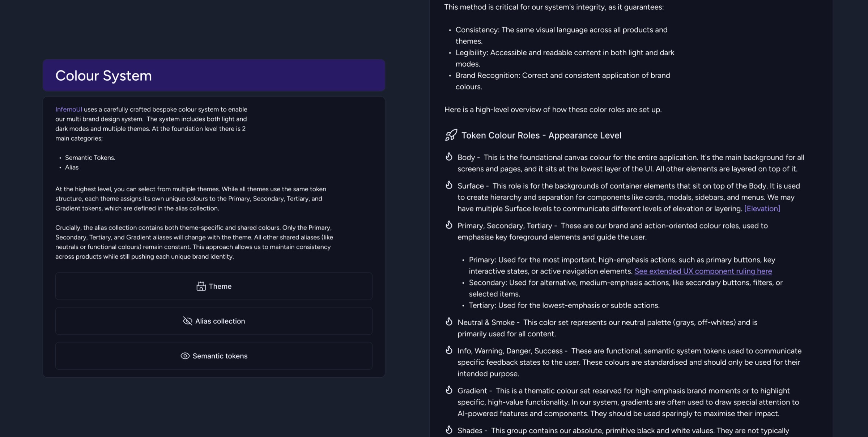Image resolution: width=868 pixels, height=437 pixels.
Task: Click the crossed-out eye icon on Alias collection
Action: [x=187, y=321]
